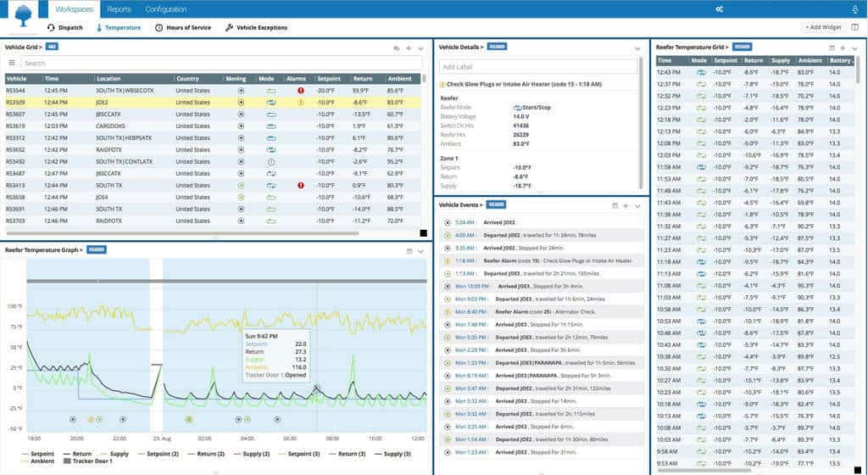This screenshot has height=475, width=868.
Task: Expand the Vehicle Events chevron menu
Action: pyautogui.click(x=637, y=206)
